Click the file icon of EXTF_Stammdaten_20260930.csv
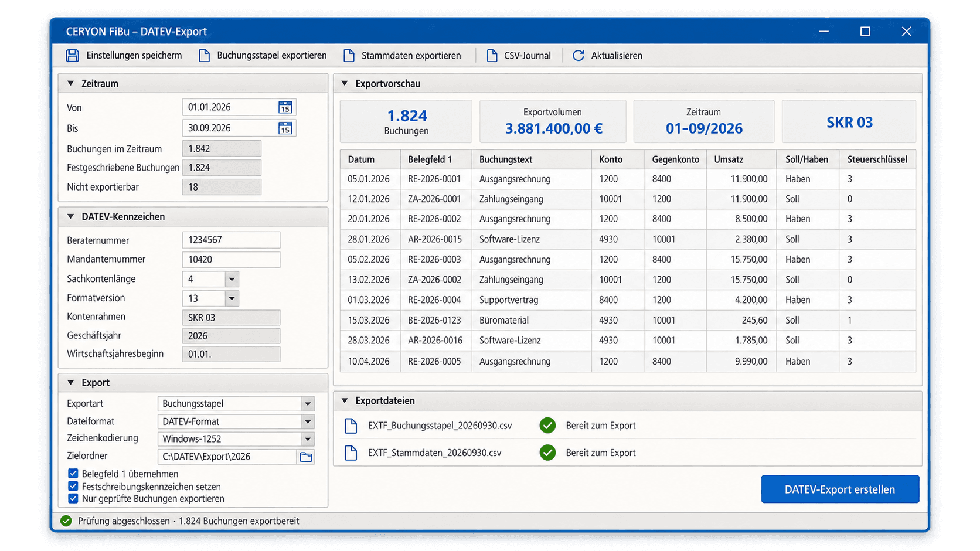 351,453
